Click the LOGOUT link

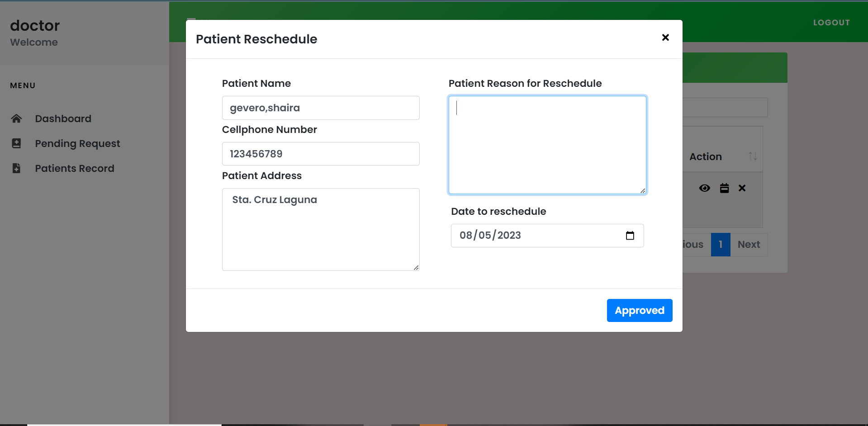click(x=831, y=23)
